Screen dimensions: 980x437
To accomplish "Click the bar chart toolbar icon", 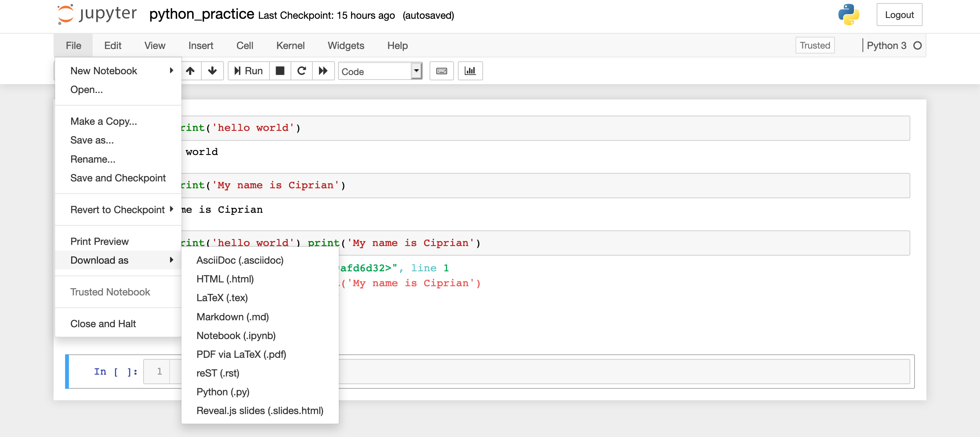I will 470,71.
